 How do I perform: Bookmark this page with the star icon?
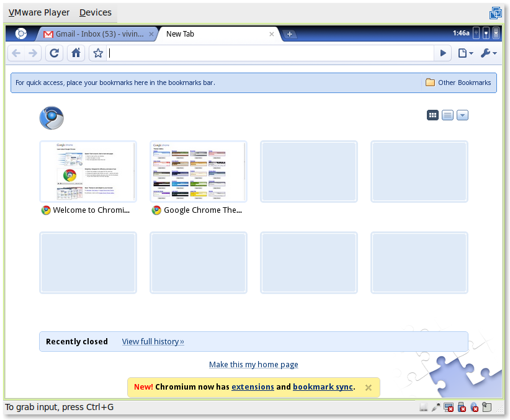point(97,53)
